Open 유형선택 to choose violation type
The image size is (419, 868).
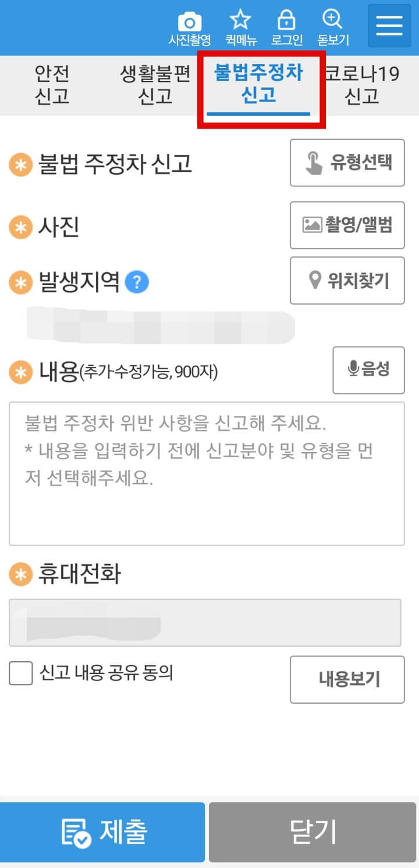tap(347, 162)
